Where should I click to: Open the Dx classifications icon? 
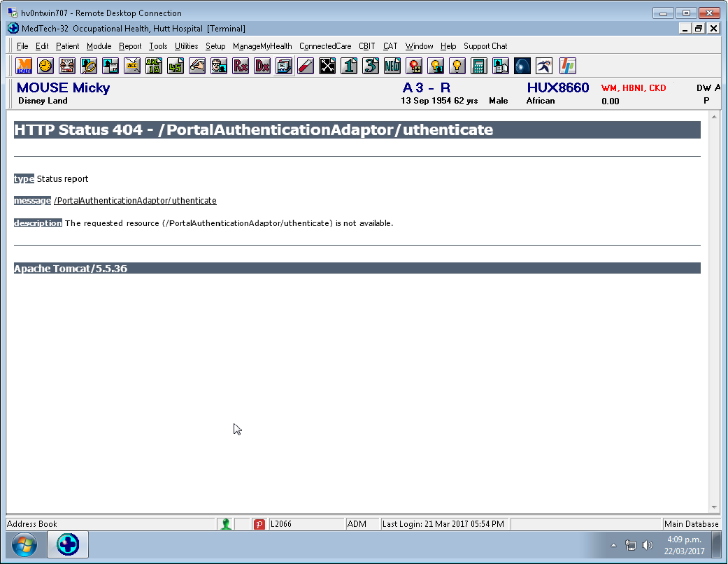click(x=262, y=66)
